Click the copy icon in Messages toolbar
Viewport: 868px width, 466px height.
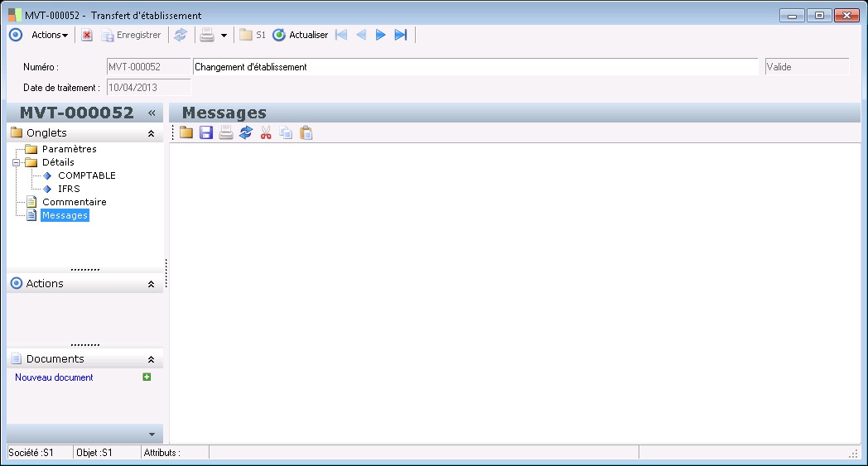[x=286, y=132]
